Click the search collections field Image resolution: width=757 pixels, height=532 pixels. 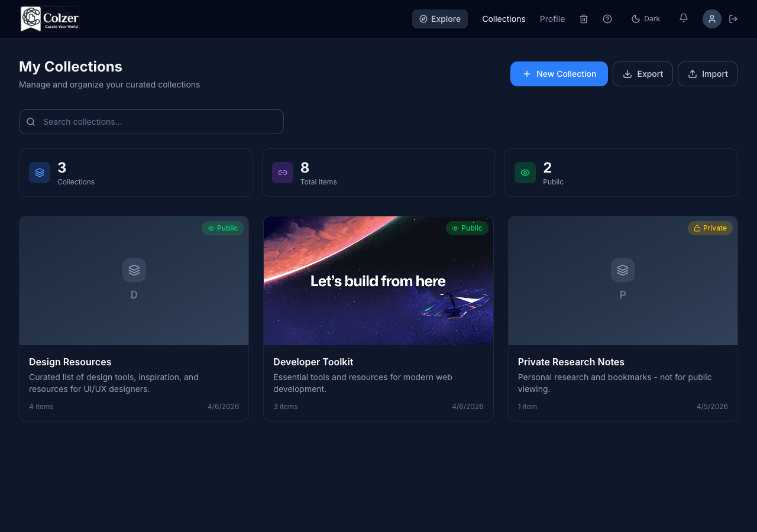151,122
